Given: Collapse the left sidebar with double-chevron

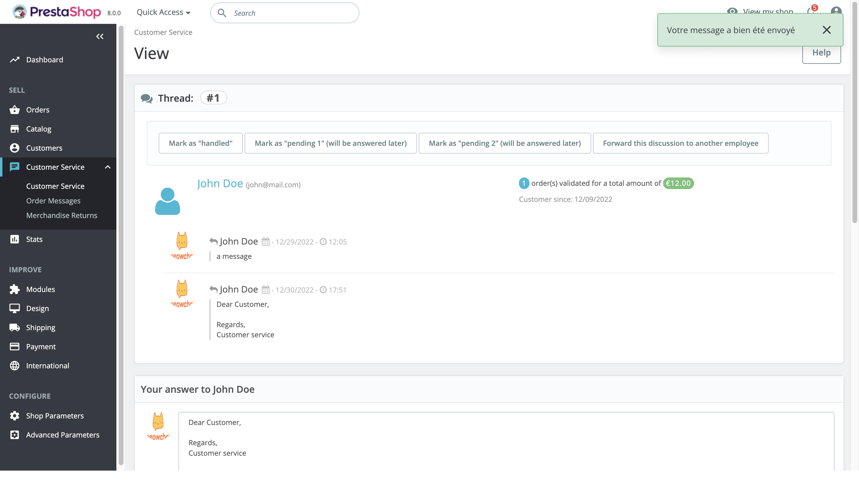Looking at the screenshot, I should (x=100, y=36).
